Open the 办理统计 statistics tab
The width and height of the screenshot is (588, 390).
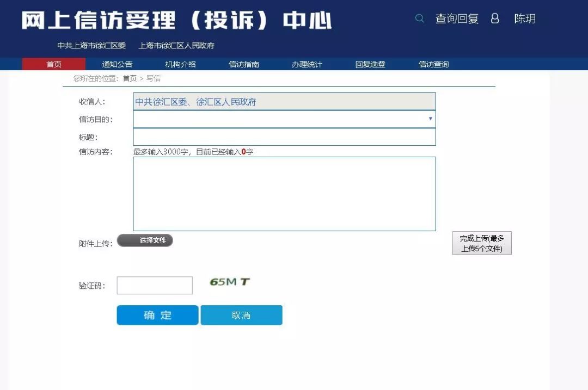[x=307, y=64]
